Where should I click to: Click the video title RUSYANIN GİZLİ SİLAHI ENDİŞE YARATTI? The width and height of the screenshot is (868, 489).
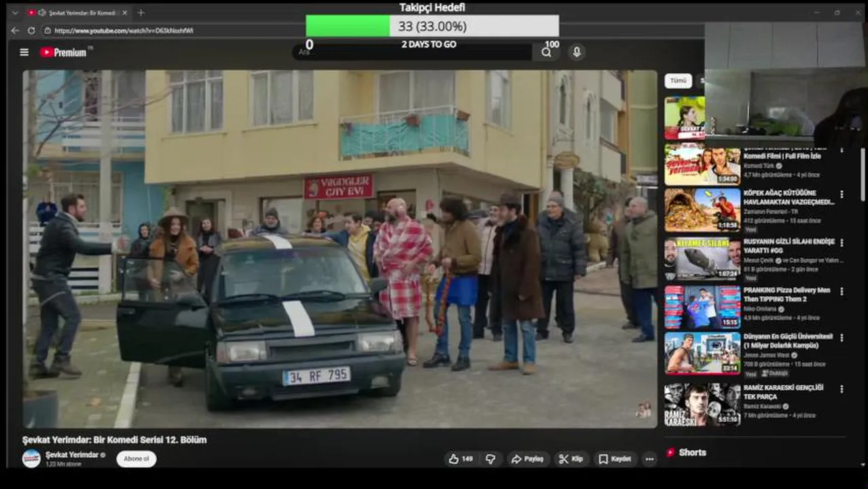(x=789, y=246)
